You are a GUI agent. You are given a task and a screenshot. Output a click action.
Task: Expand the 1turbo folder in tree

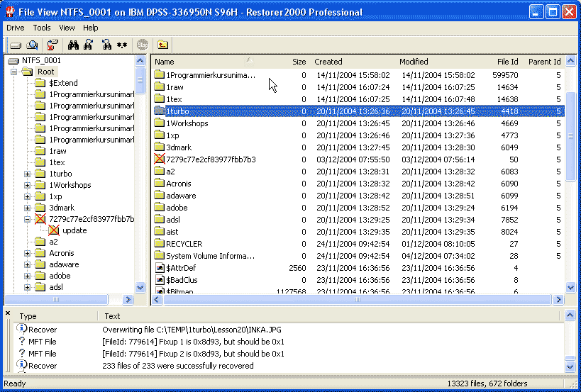point(27,174)
